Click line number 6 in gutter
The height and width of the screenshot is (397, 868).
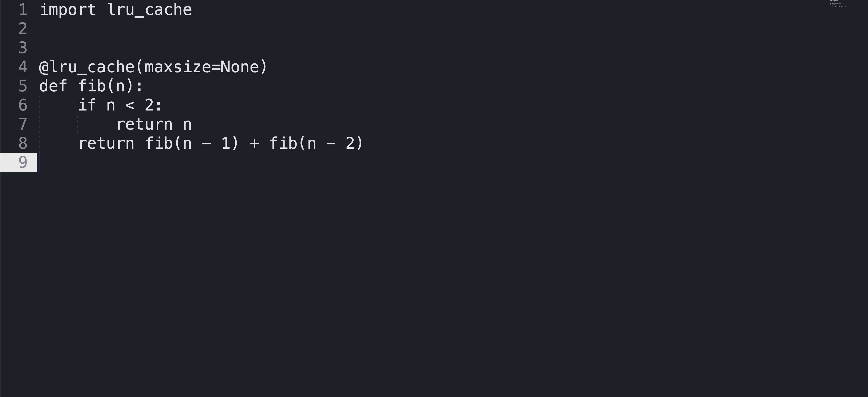(x=23, y=105)
